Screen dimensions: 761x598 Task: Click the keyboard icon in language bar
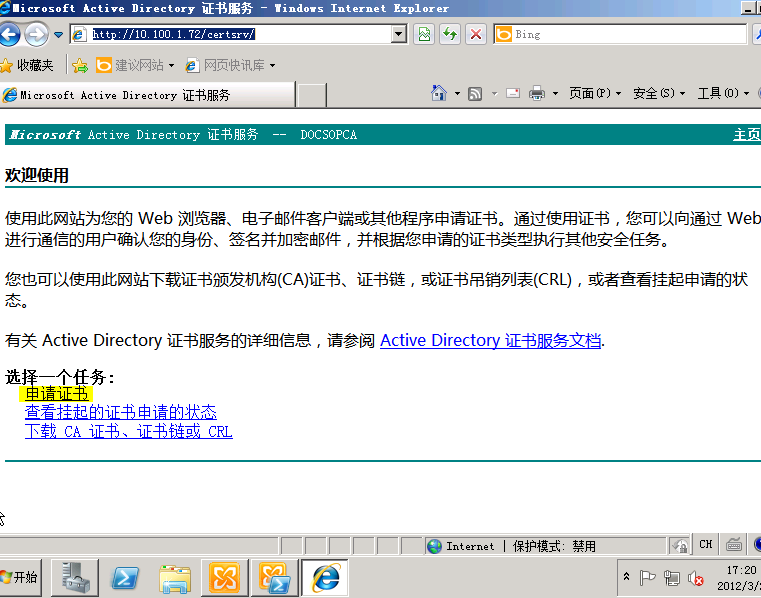(734, 545)
